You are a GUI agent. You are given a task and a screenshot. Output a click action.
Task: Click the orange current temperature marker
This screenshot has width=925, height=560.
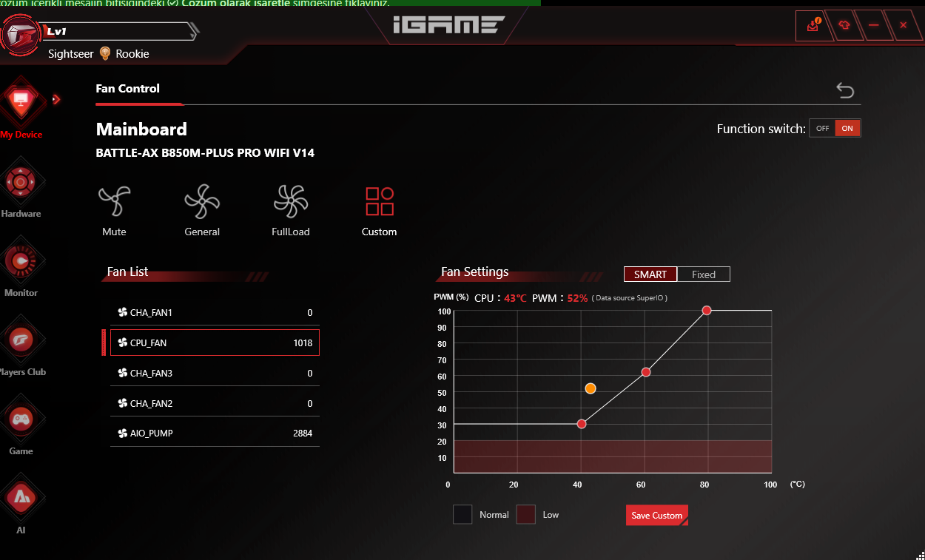click(x=591, y=388)
